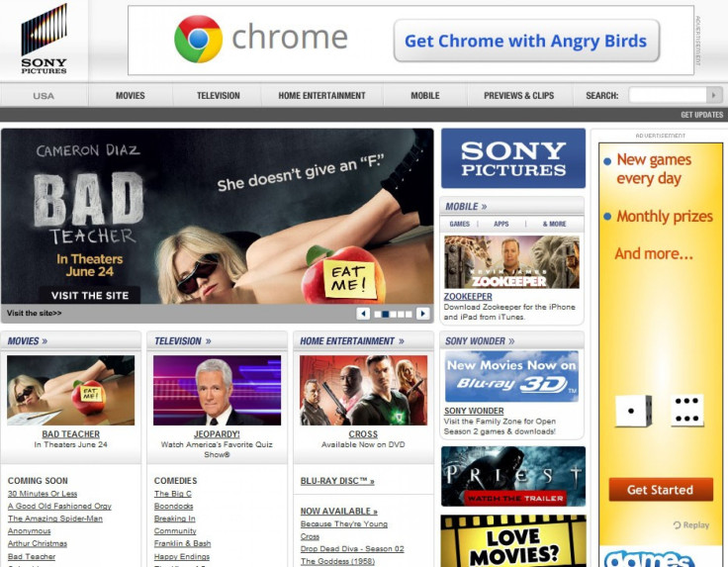Click the Jeopardy thumbnail image
This screenshot has height=567, width=728.
[217, 391]
